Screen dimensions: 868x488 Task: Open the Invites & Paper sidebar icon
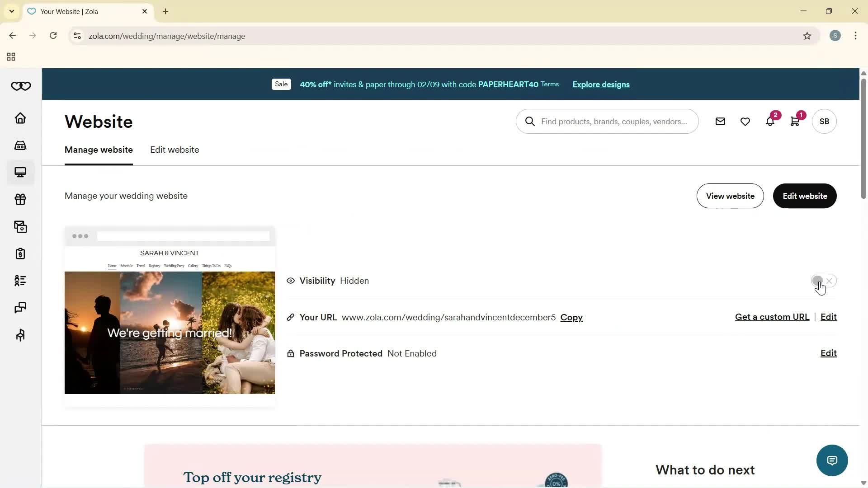click(20, 226)
